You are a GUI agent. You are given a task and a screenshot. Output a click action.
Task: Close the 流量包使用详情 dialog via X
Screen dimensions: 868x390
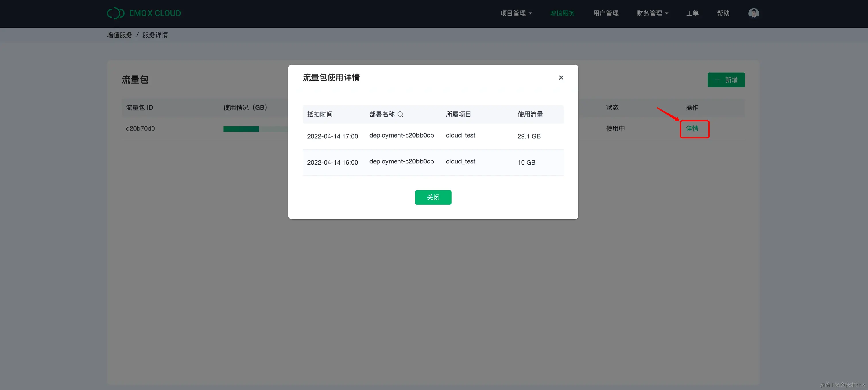561,77
